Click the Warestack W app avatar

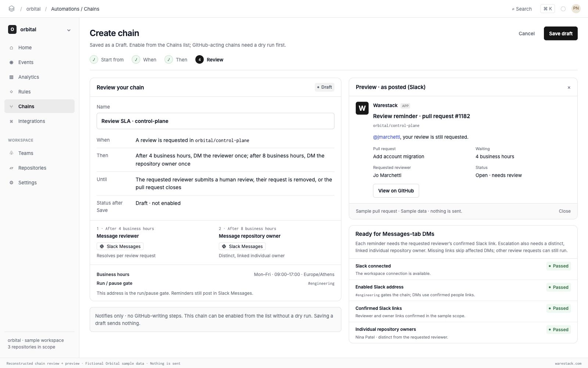362,108
